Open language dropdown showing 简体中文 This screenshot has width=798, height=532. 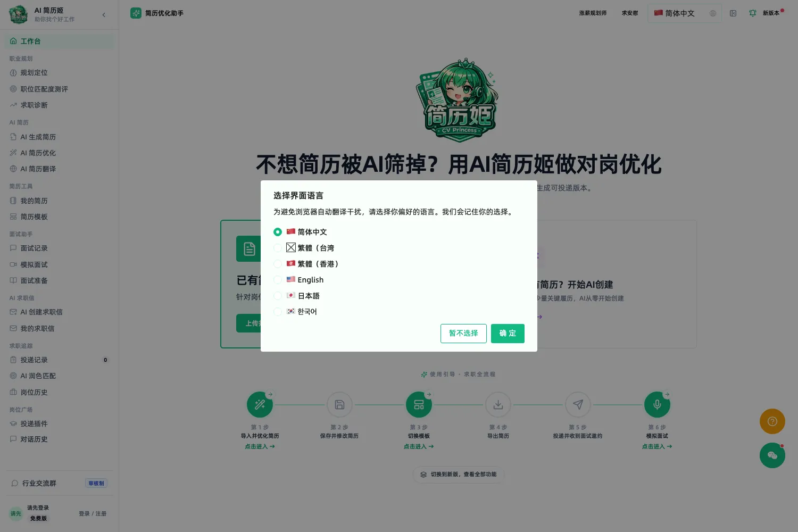[685, 13]
